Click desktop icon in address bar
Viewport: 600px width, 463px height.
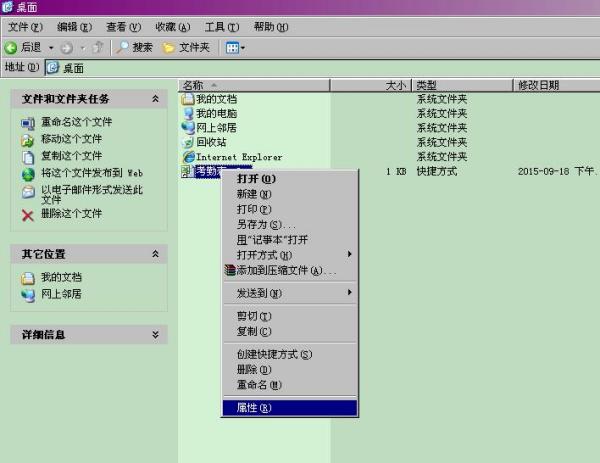(52, 68)
